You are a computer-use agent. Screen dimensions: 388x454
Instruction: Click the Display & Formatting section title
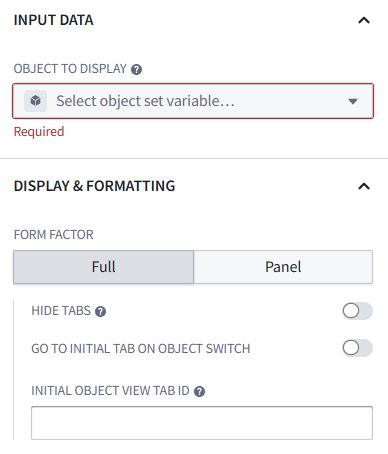94,186
